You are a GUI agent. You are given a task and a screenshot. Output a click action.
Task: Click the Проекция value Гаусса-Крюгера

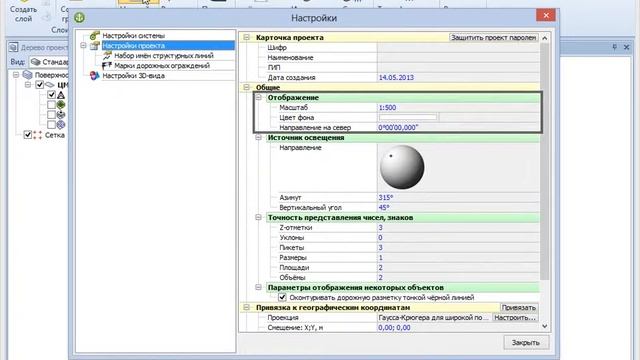[x=433, y=318]
